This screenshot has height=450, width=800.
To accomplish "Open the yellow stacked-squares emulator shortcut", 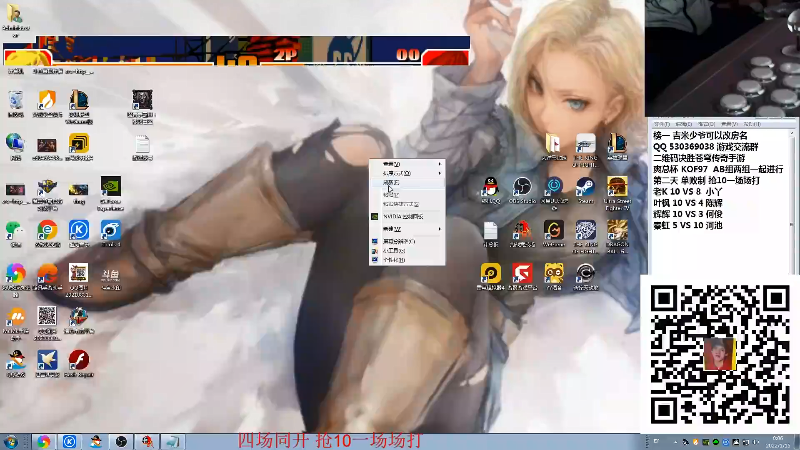I will pos(79,147).
